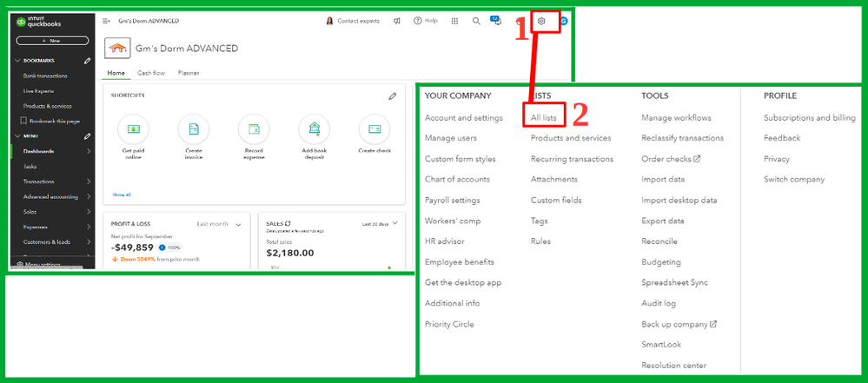868x383 pixels.
Task: Open Manage users
Action: click(x=451, y=138)
